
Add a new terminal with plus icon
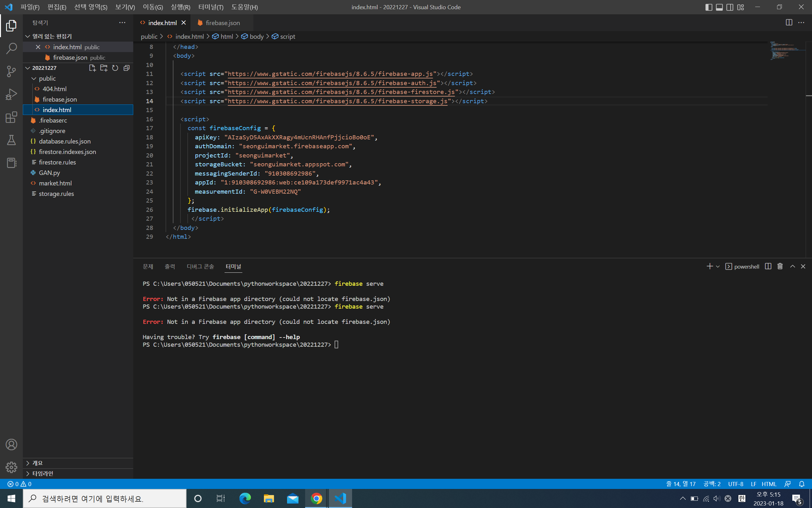(x=709, y=266)
